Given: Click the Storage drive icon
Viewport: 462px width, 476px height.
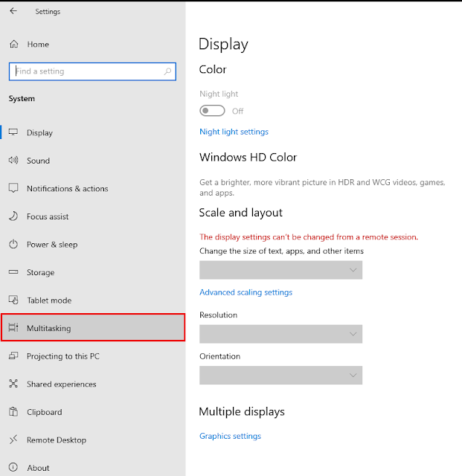Looking at the screenshot, I should point(13,271).
